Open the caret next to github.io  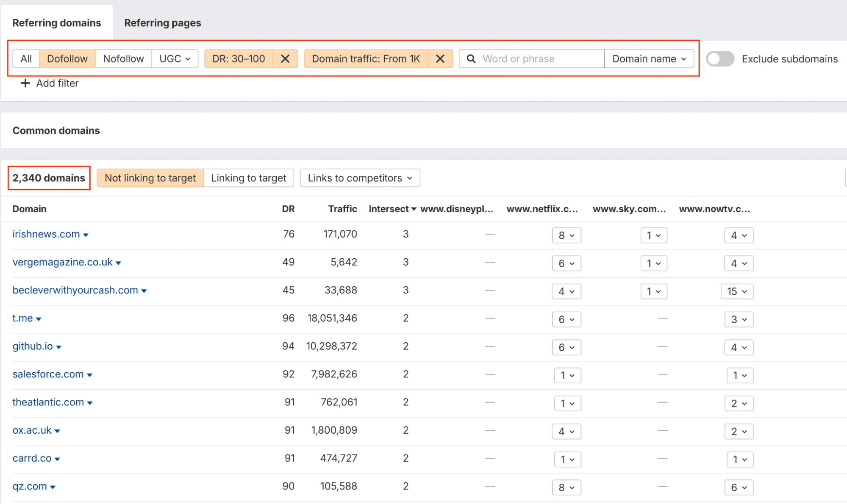pyautogui.click(x=59, y=347)
